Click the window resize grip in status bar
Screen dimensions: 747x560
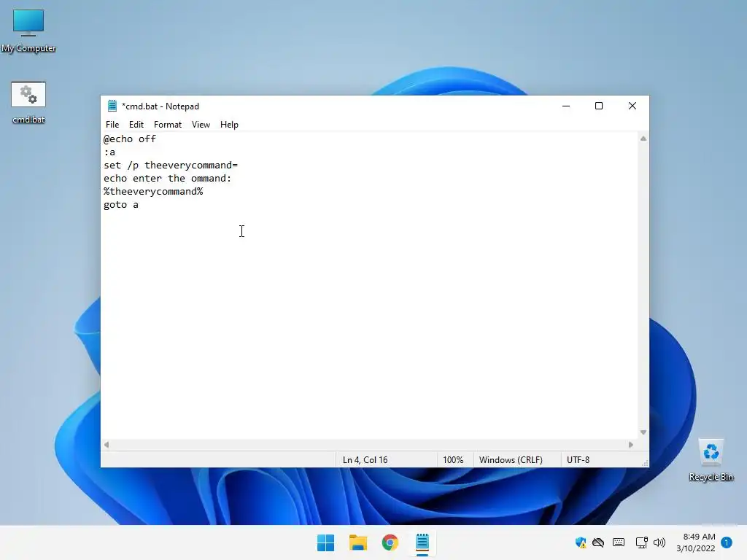pos(645,463)
